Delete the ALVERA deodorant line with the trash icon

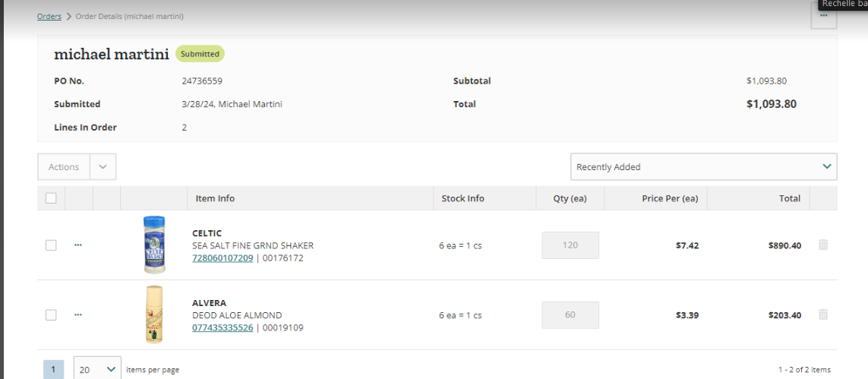[823, 314]
